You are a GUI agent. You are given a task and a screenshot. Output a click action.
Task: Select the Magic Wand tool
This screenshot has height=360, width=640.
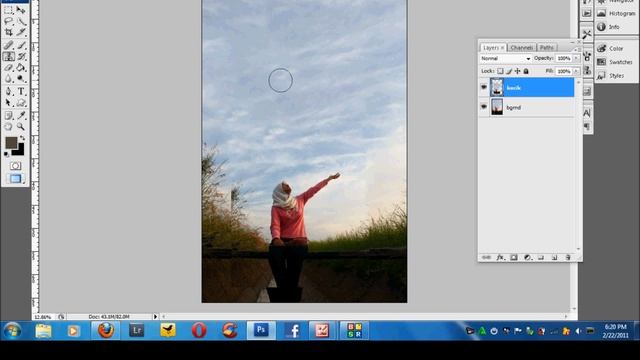(x=21, y=22)
